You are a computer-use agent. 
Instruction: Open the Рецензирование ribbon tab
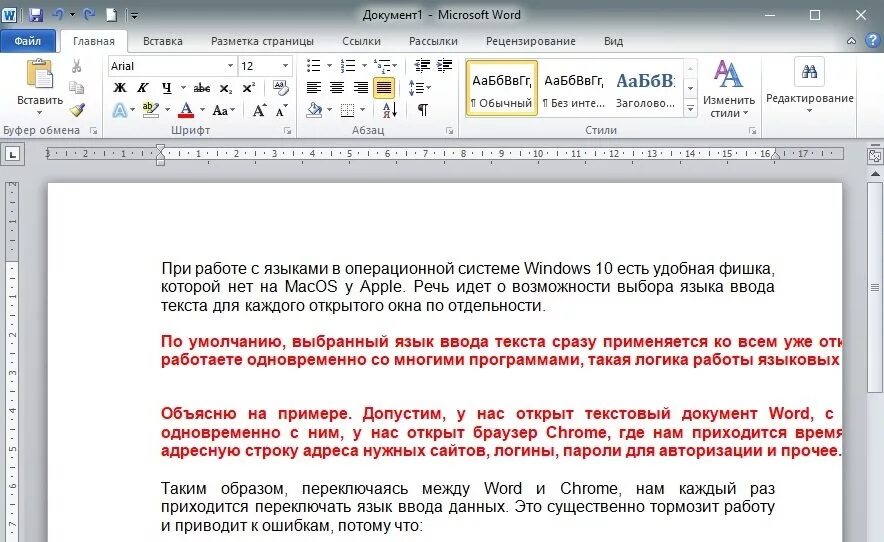[x=531, y=41]
